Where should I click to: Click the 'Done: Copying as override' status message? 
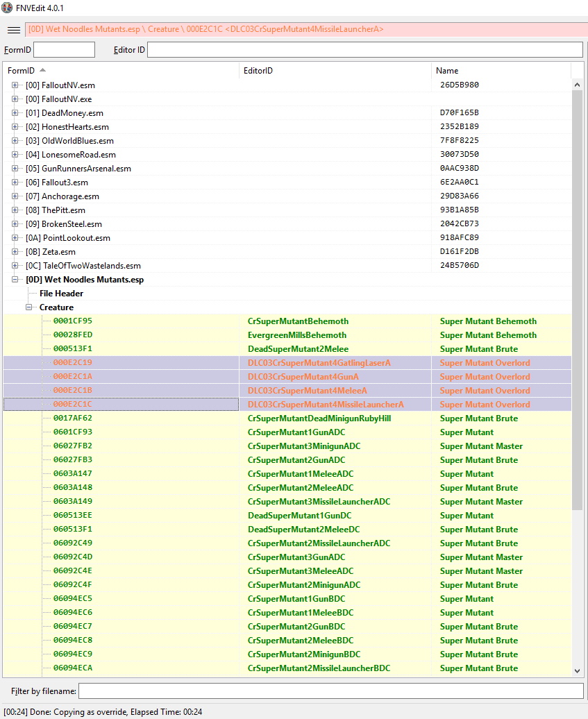(103, 711)
